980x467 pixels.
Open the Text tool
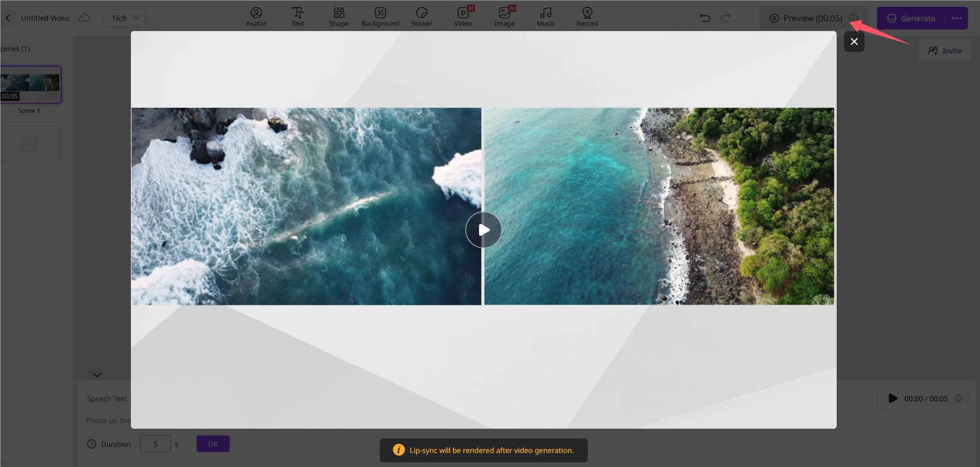click(298, 16)
